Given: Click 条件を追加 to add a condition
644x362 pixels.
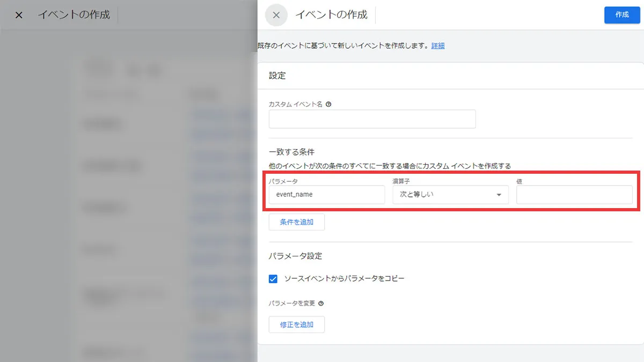Looking at the screenshot, I should [296, 222].
